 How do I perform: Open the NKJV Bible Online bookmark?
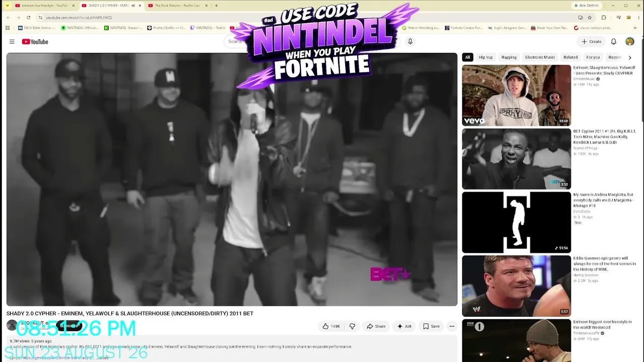point(37,28)
